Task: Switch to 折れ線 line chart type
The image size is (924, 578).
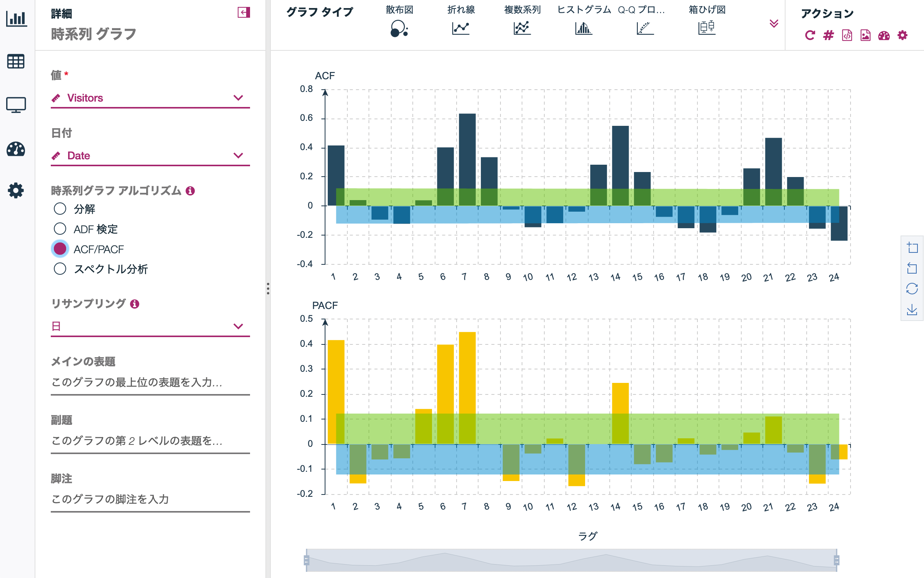Action: pos(460,28)
